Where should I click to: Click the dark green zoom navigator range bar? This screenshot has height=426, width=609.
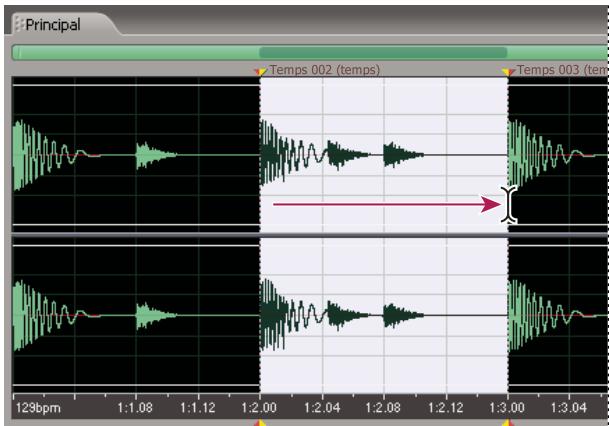point(383,52)
